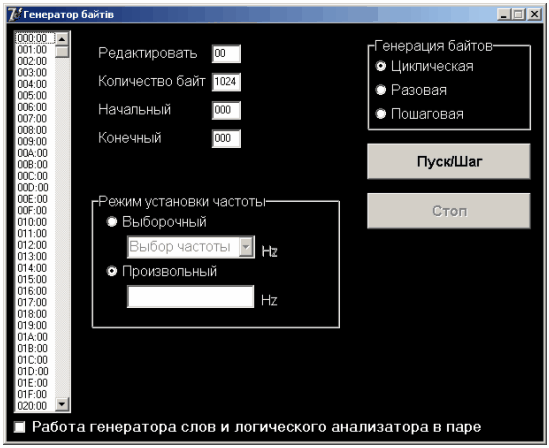Image resolution: width=549 pixels, height=448 pixels.
Task: Click the byte list scrollbar thumb
Action: pyautogui.click(x=62, y=52)
